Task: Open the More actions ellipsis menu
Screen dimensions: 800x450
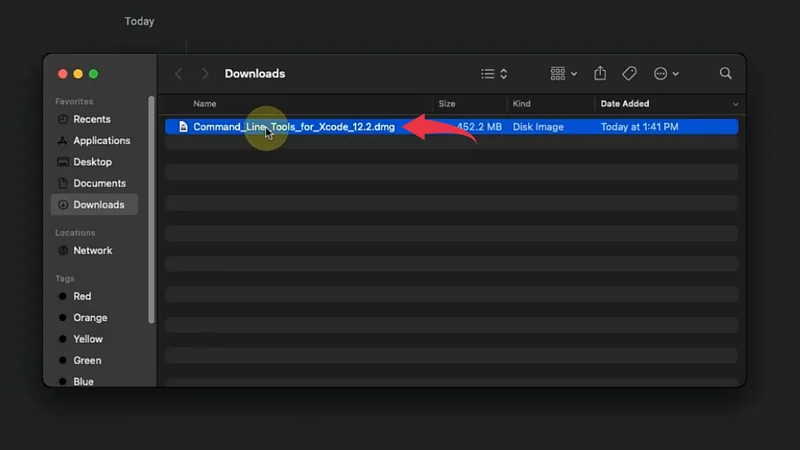Action: coord(666,74)
